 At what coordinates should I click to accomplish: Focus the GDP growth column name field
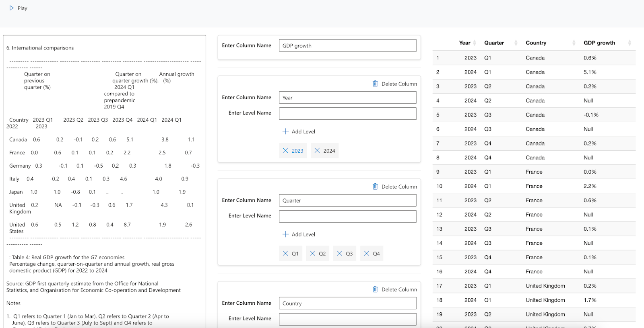coord(347,45)
